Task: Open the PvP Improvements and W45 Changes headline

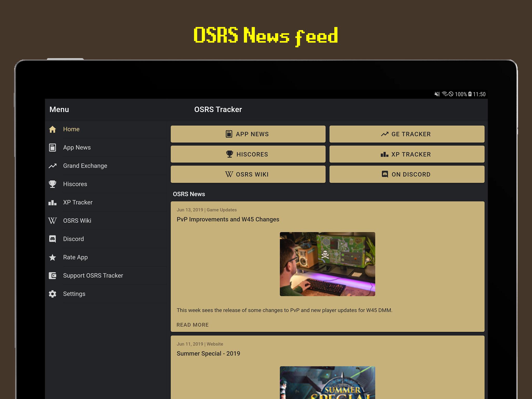Action: click(x=228, y=220)
